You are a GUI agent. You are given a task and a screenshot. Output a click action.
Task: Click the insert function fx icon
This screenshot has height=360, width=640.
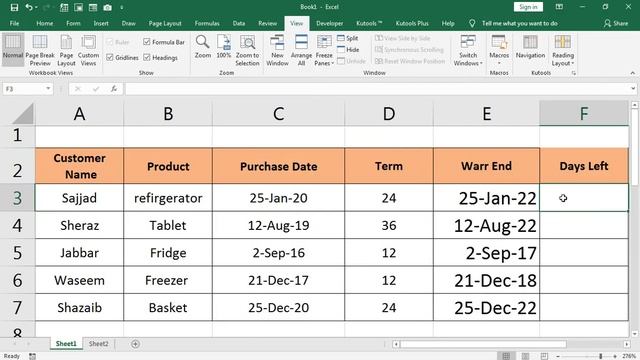pyautogui.click(x=114, y=89)
